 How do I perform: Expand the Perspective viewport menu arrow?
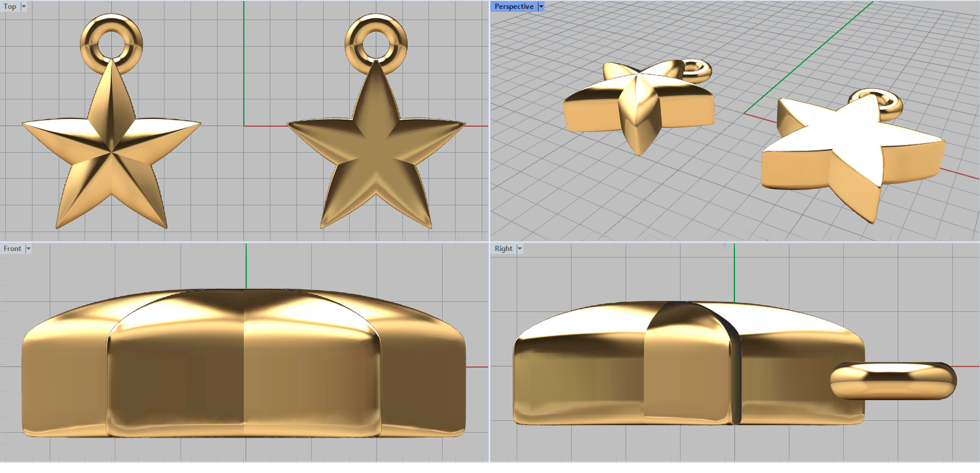541,7
